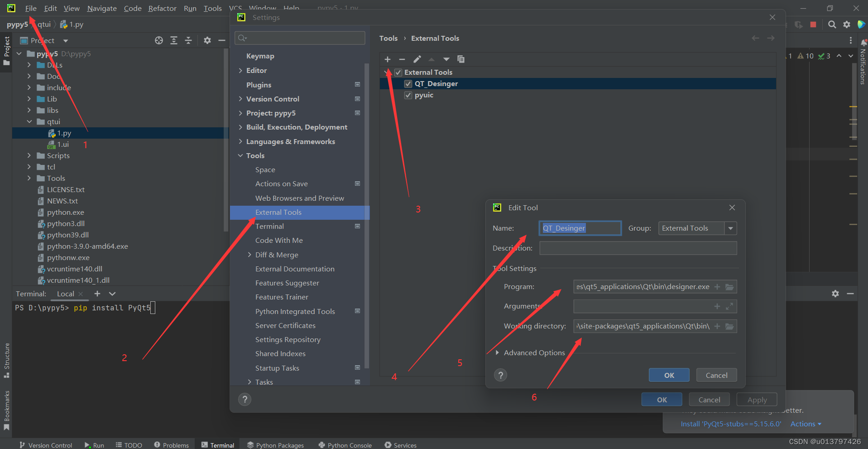Browse Working directory with folder icon
The image size is (868, 449).
(x=729, y=326)
